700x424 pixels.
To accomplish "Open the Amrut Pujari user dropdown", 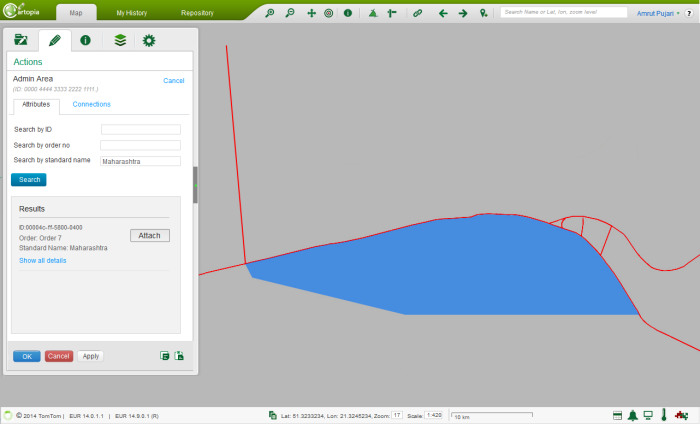I will (658, 13).
